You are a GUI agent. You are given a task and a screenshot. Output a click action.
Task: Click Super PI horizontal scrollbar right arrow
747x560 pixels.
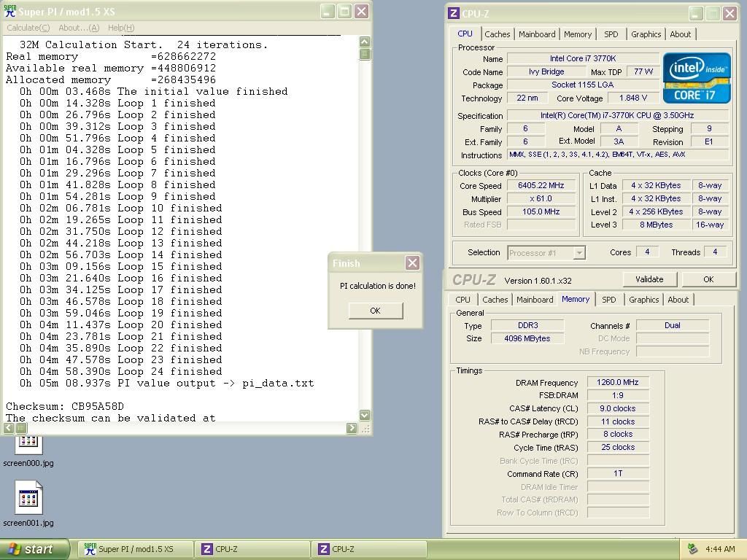pyautogui.click(x=352, y=427)
